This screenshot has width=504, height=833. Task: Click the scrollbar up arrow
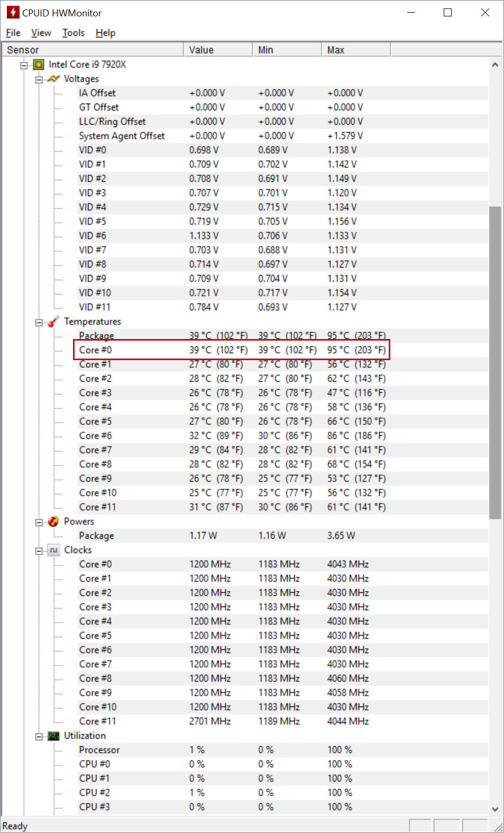tap(495, 65)
